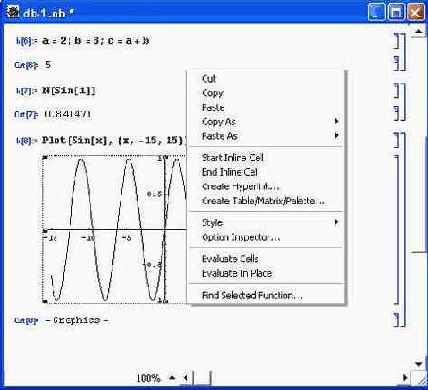Image resolution: width=428 pixels, height=390 pixels.
Task: Open the Style submenu arrow
Action: pos(337,222)
